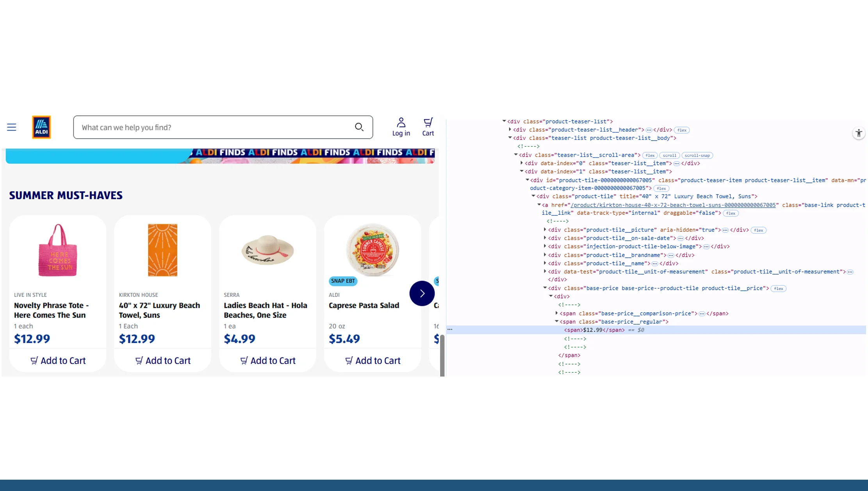This screenshot has width=868, height=491.
Task: Expand the data-index="0" teaser-list__item node
Action: pyautogui.click(x=522, y=163)
